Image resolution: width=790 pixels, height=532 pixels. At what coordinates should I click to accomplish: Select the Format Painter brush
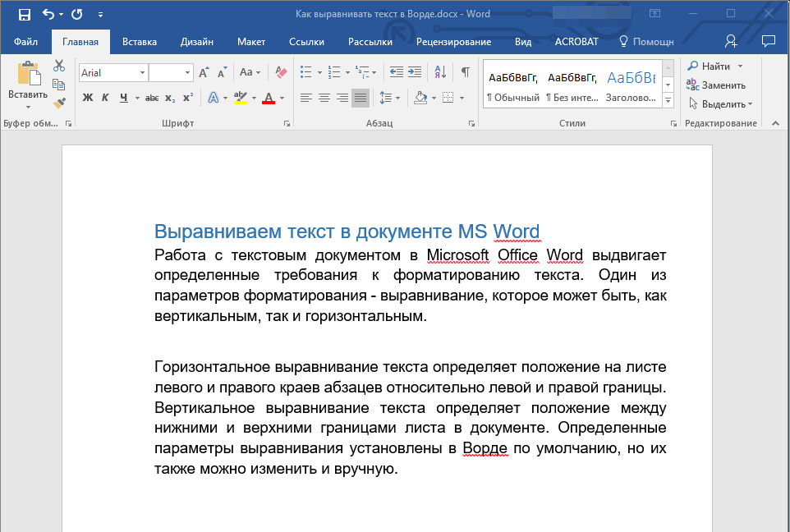(58, 103)
